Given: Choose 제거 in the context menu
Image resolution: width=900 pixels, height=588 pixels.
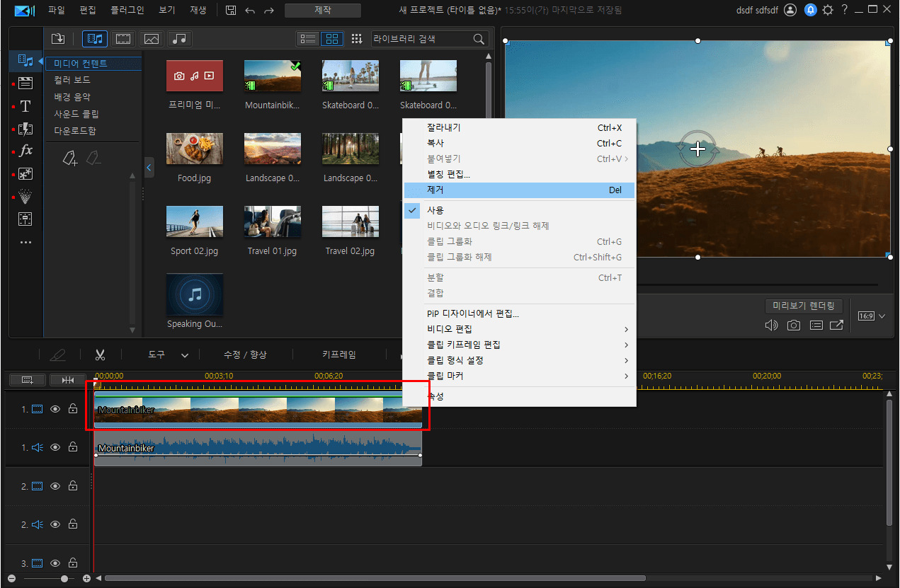Looking at the screenshot, I should point(519,190).
